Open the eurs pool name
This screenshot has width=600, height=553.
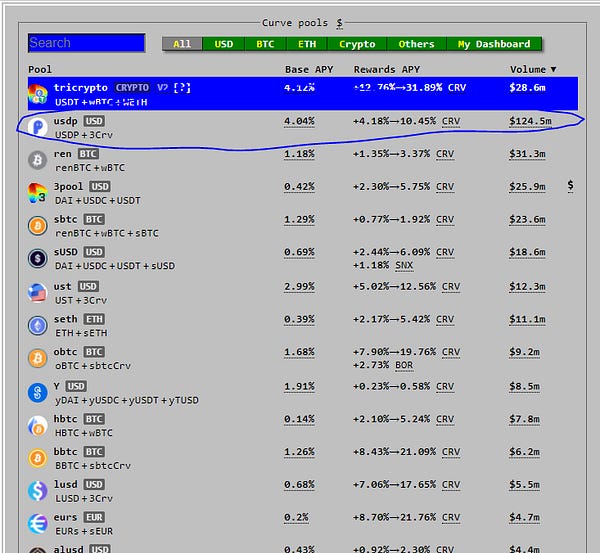tap(65, 517)
